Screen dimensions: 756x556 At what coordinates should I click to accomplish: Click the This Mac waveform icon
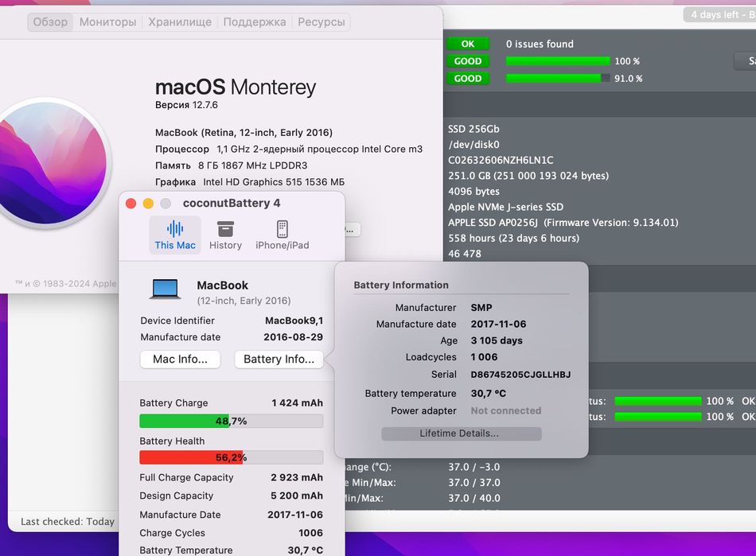tap(175, 229)
